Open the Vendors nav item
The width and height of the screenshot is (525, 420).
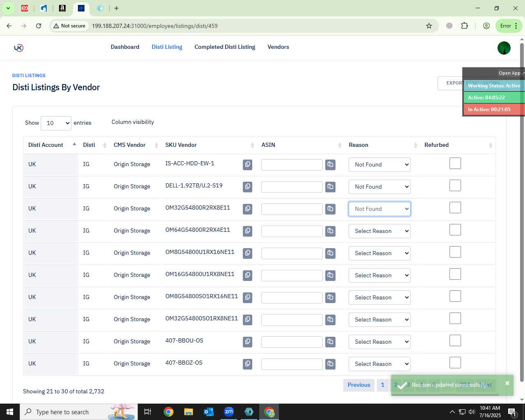pyautogui.click(x=278, y=47)
